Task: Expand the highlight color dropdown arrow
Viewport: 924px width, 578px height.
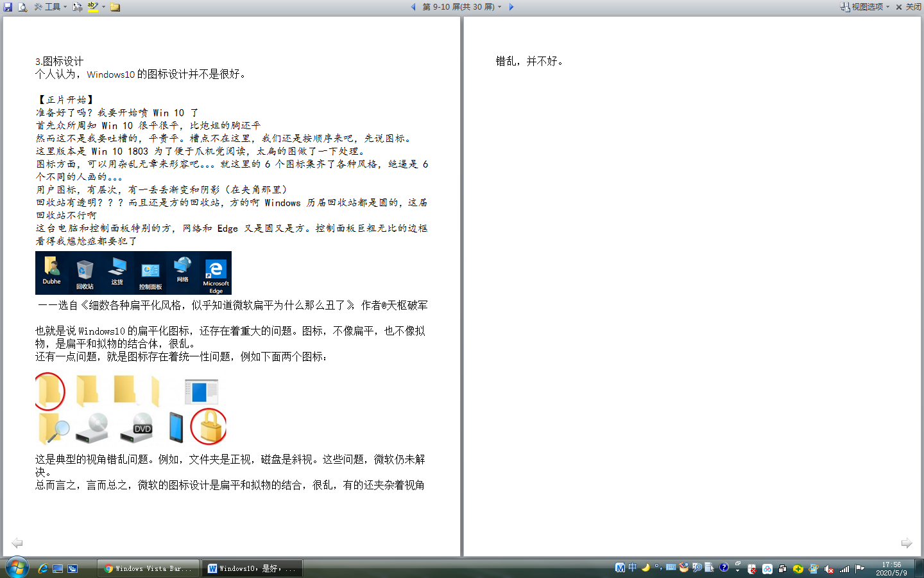Action: [103, 7]
